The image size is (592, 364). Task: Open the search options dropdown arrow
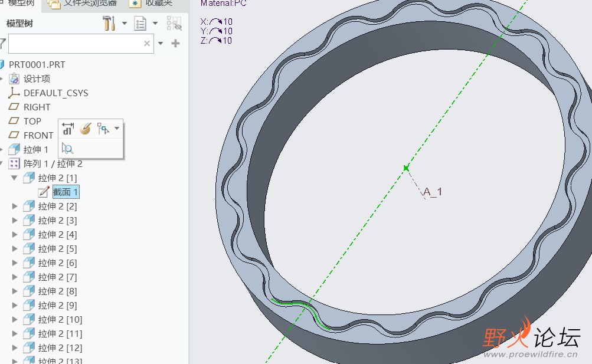pyautogui.click(x=161, y=44)
